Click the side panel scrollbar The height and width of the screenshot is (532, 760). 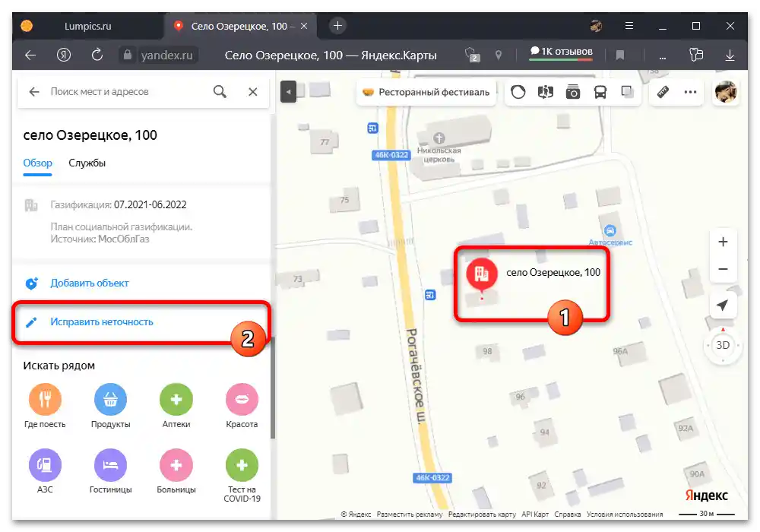273,388
